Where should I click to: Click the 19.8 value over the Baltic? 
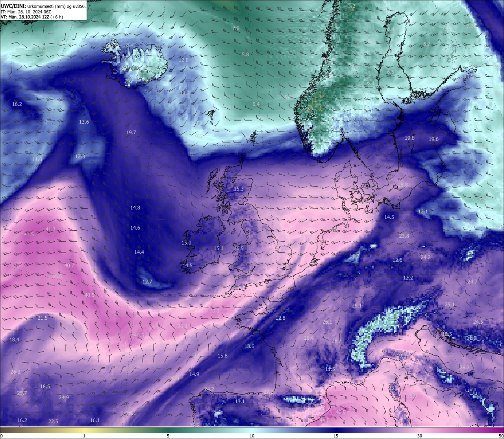[409, 138]
